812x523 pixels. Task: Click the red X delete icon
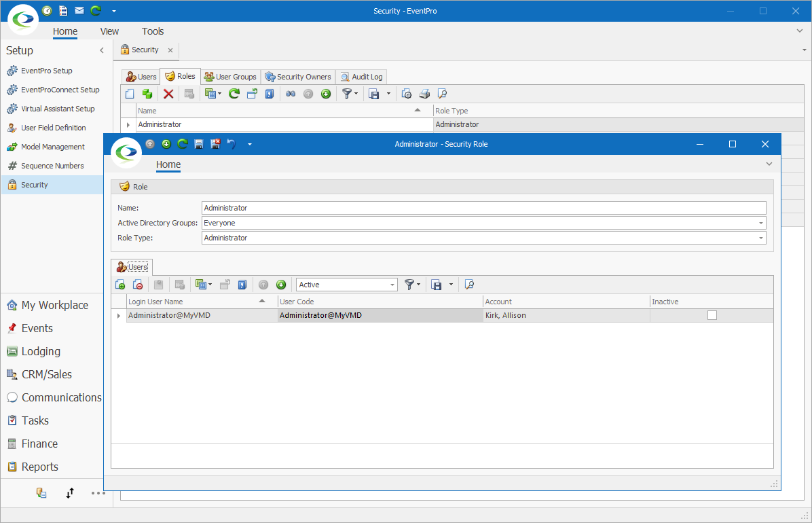coord(168,94)
